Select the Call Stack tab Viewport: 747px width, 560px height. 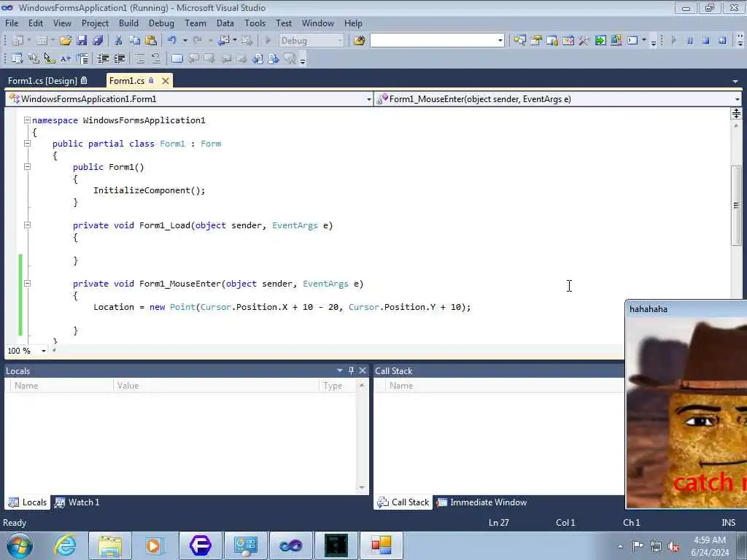403,502
